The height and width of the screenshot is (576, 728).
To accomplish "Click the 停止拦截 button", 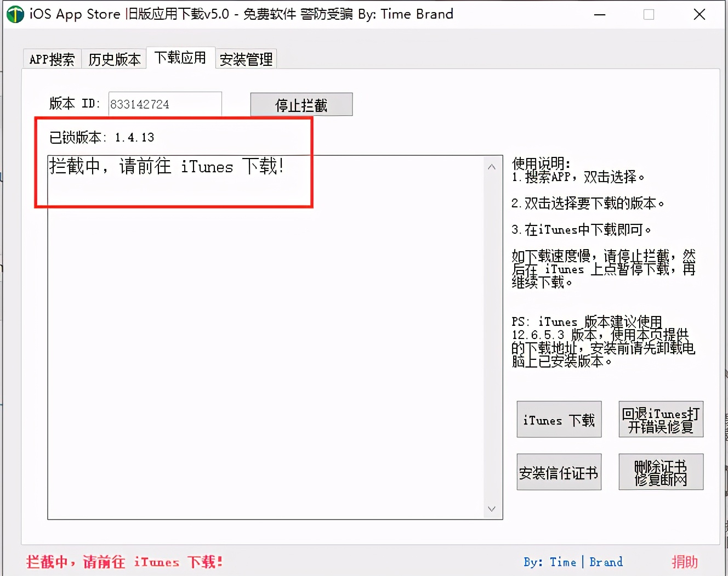I will click(301, 104).
